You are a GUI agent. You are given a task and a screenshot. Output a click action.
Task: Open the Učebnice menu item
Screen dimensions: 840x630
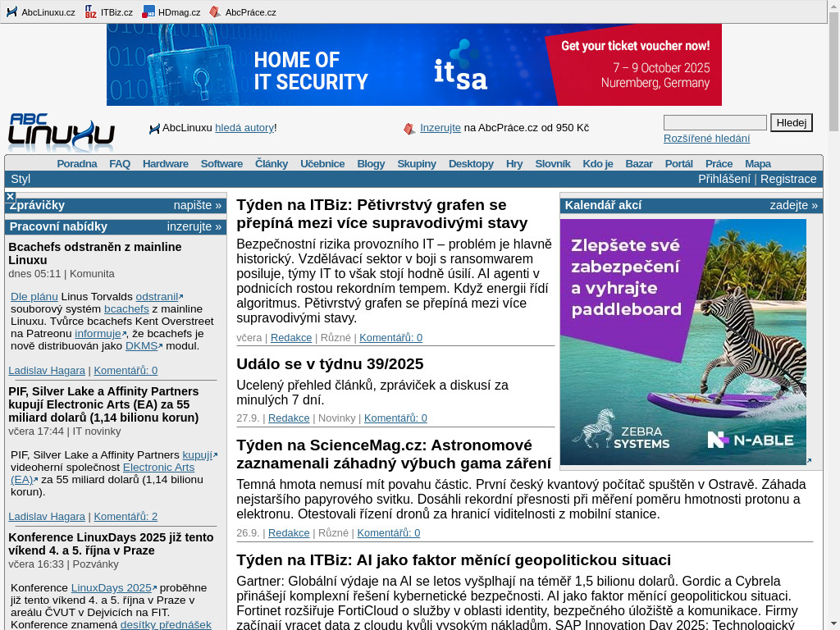pyautogui.click(x=322, y=163)
